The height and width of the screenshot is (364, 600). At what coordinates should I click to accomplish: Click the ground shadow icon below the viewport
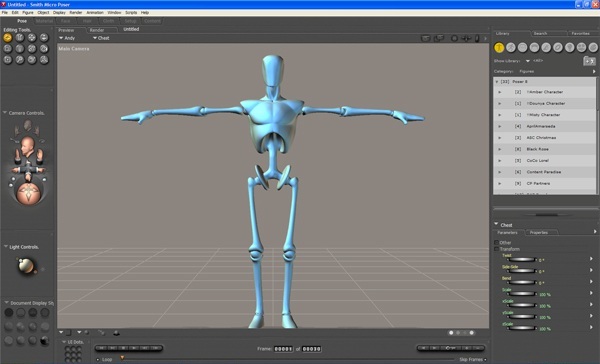pos(116,333)
